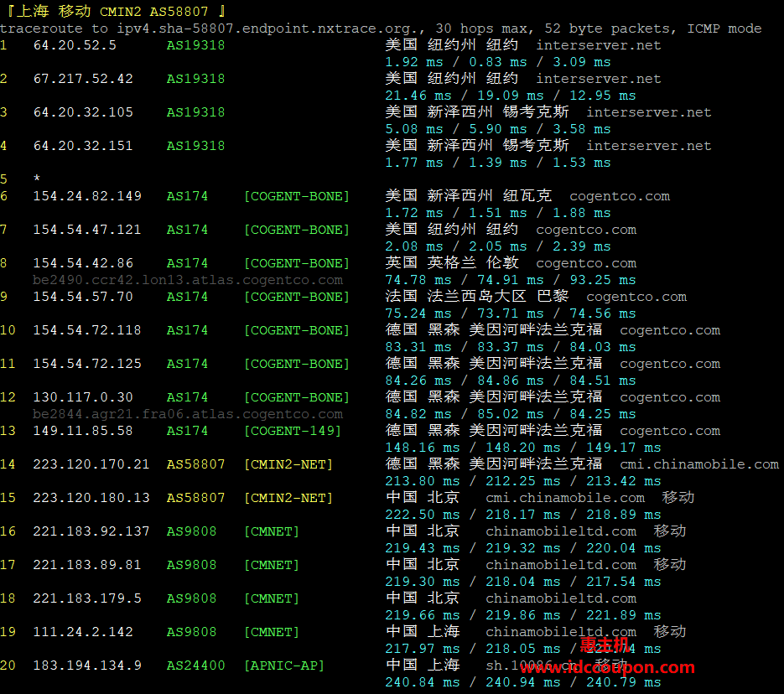Click latency '148.16 ms / 148.20 ms / 149.17 ms'
The image size is (784, 694).
(523, 448)
